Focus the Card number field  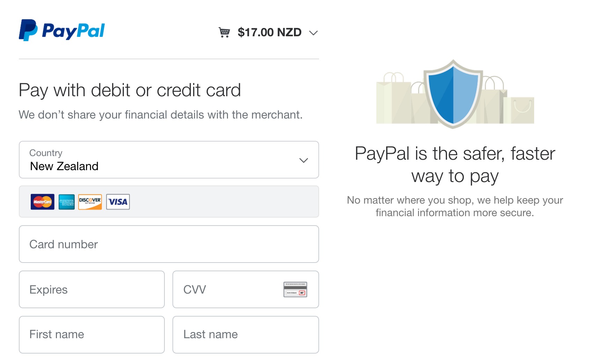click(169, 244)
